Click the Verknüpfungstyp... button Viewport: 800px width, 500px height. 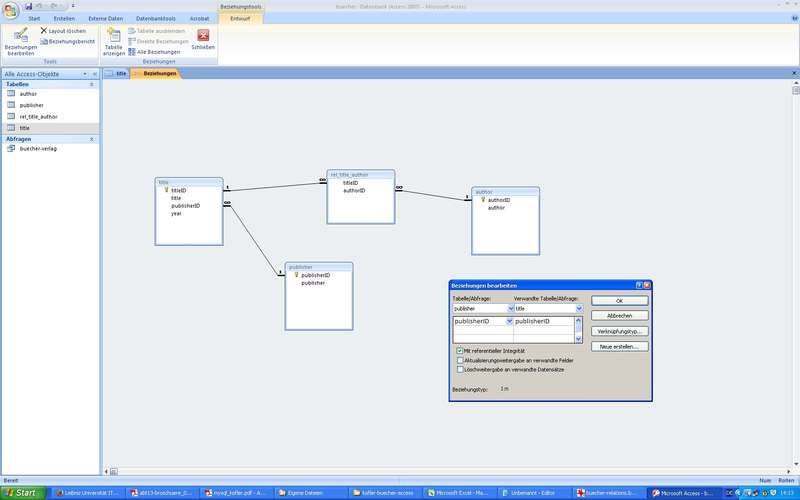tap(620, 330)
